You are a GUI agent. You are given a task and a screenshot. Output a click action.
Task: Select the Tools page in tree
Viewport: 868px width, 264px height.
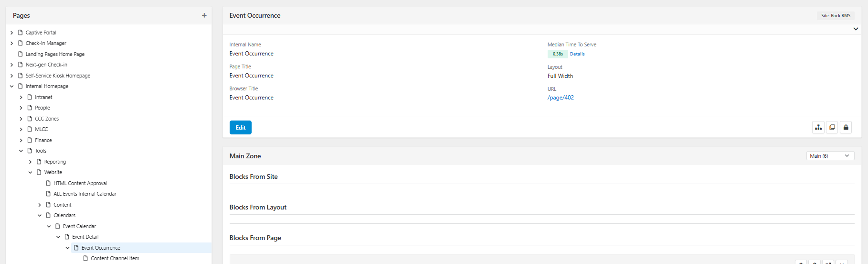click(x=41, y=151)
